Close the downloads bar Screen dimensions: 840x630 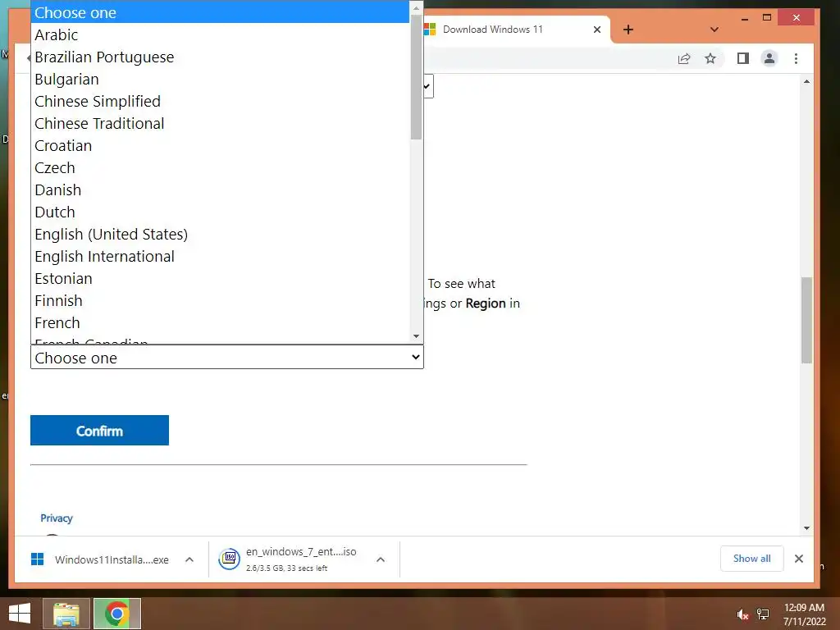[799, 558]
